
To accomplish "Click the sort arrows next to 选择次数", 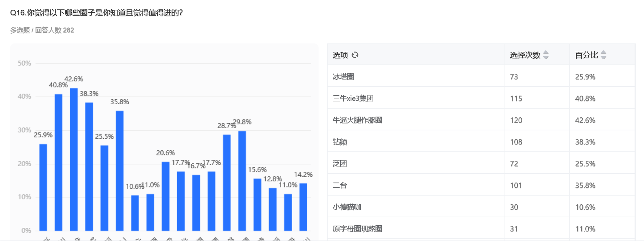I will tap(546, 55).
